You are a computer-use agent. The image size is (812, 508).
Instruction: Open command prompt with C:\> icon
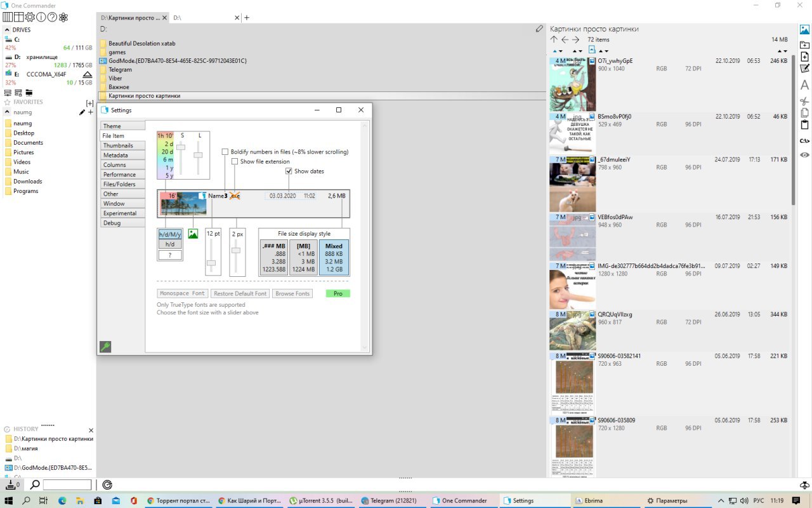804,141
